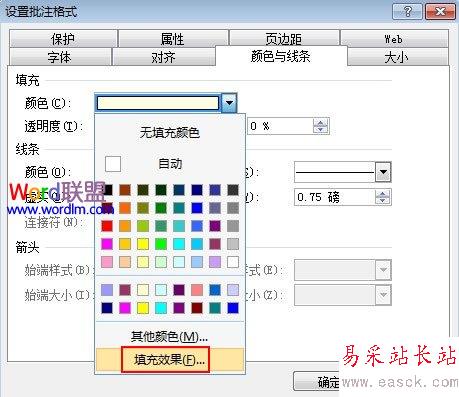This screenshot has width=459, height=397.
Task: Pick the magenta swatch in fourth row
Action: tap(107, 244)
